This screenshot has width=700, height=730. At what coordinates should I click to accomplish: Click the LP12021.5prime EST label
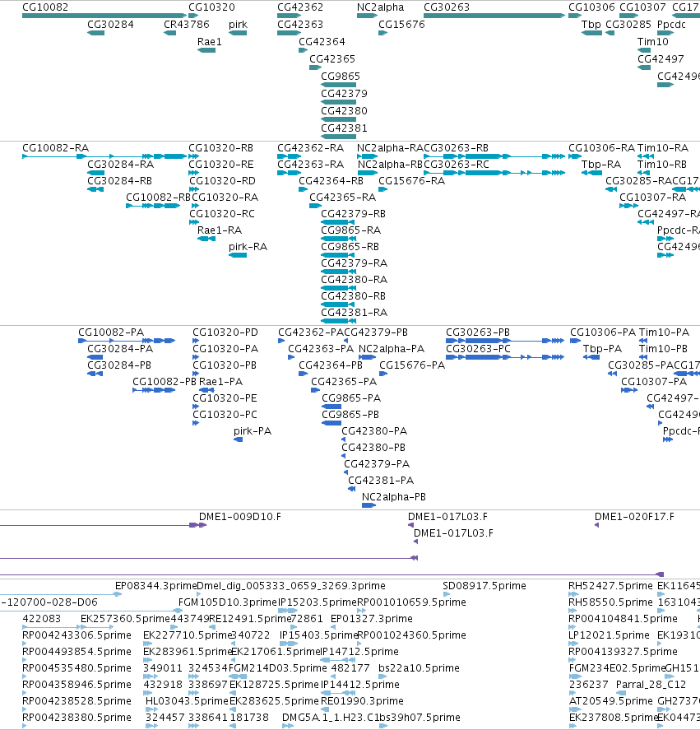point(609,635)
